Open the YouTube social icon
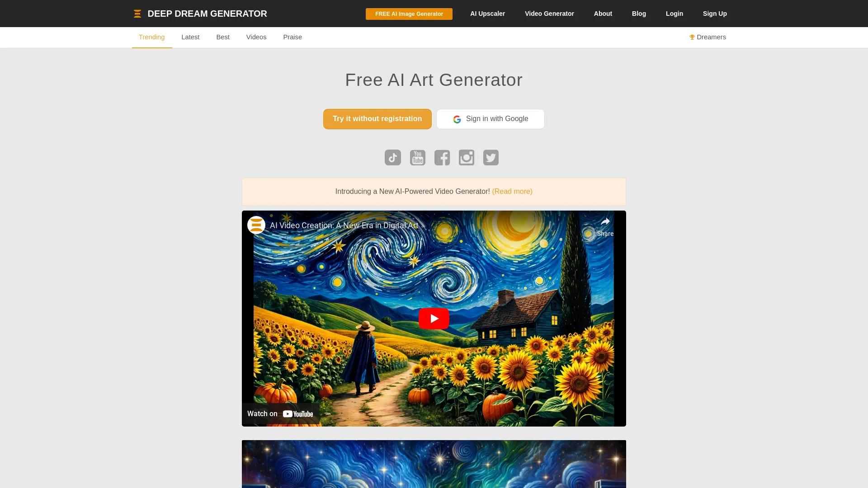This screenshot has height=488, width=868. [417, 158]
